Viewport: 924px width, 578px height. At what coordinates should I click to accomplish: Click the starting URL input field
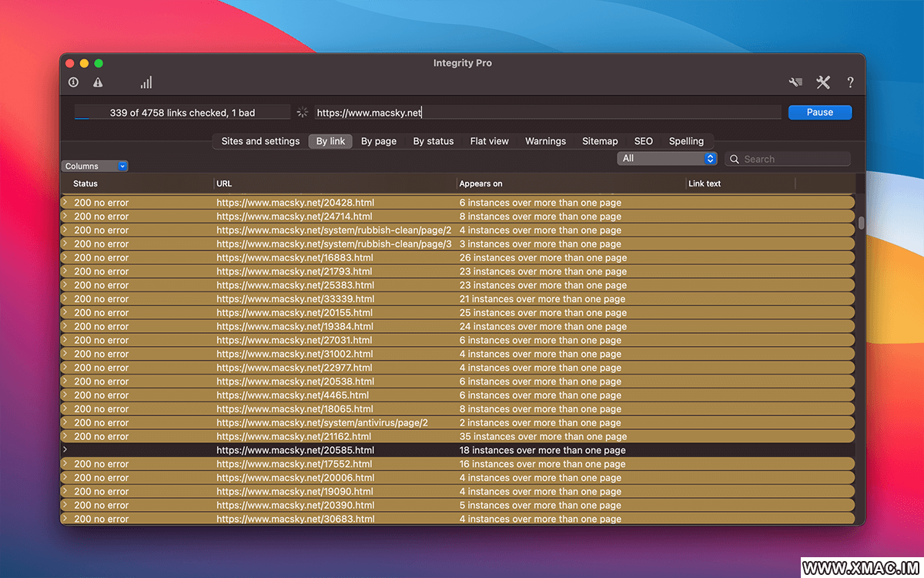(547, 113)
